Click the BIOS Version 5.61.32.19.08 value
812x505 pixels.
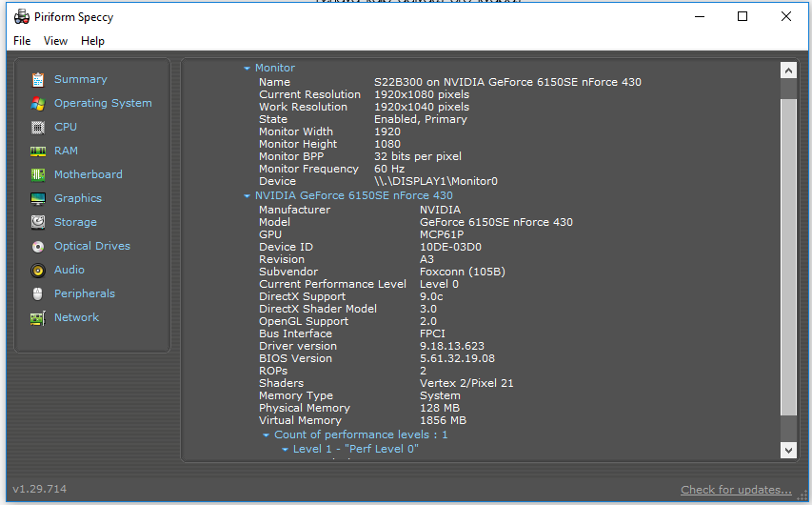click(x=457, y=359)
